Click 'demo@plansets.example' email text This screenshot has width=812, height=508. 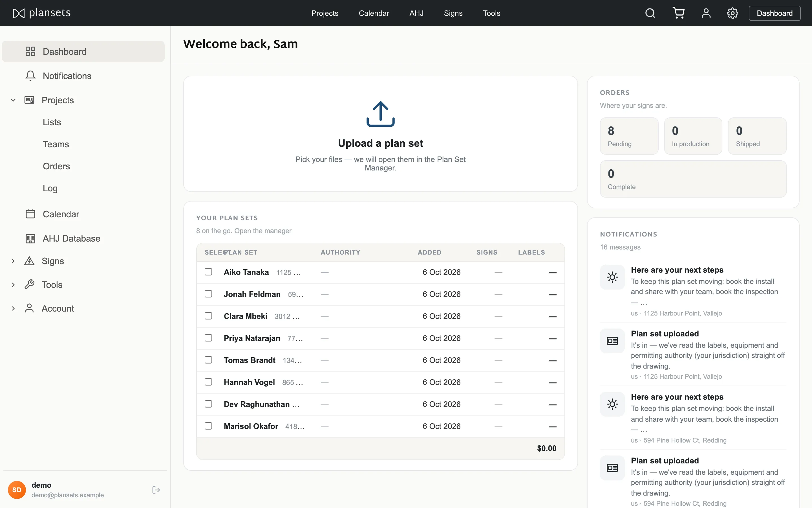point(67,495)
